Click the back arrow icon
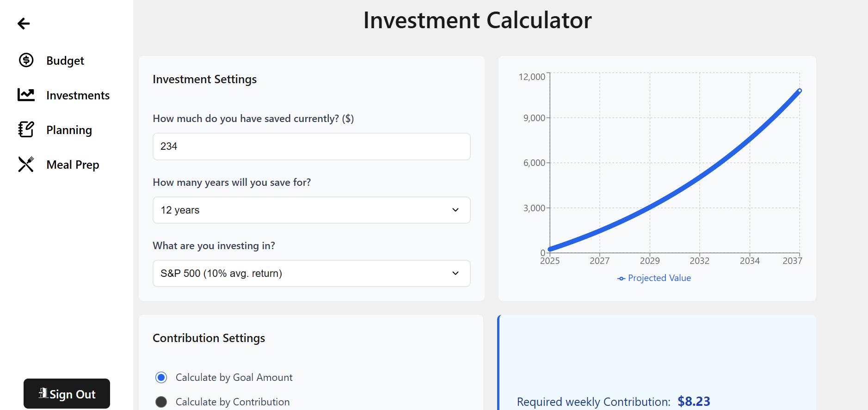The width and height of the screenshot is (868, 410). pos(24,24)
